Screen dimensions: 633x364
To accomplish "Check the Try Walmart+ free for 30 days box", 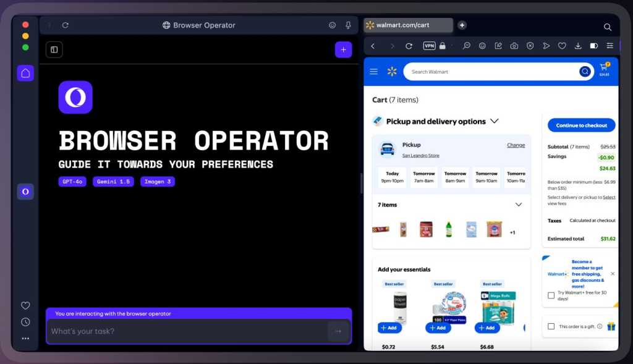I will pos(550,295).
